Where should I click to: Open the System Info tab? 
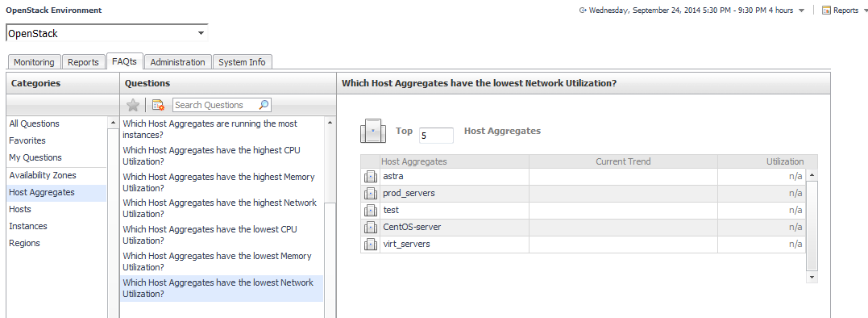(x=242, y=62)
